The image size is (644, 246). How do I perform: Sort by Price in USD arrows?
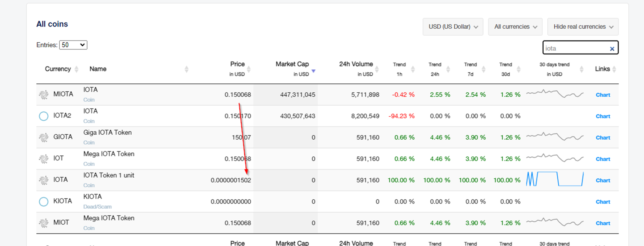(249, 69)
